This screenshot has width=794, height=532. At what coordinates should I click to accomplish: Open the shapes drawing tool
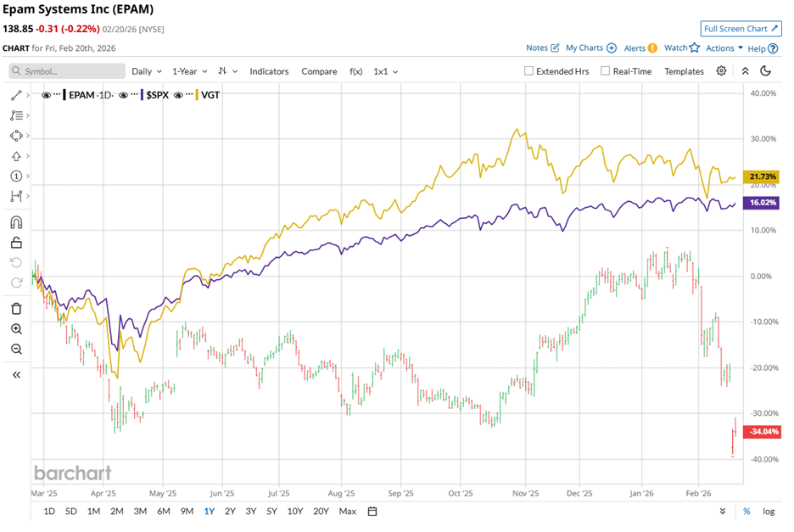click(x=17, y=136)
